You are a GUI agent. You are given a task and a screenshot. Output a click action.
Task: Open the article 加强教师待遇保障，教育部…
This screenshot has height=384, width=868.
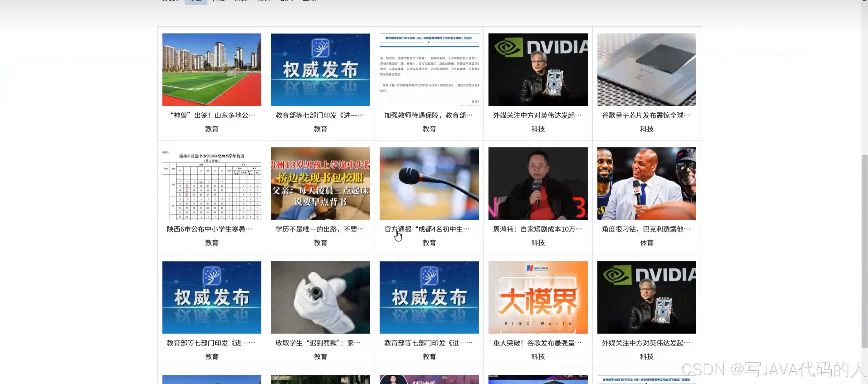[429, 115]
